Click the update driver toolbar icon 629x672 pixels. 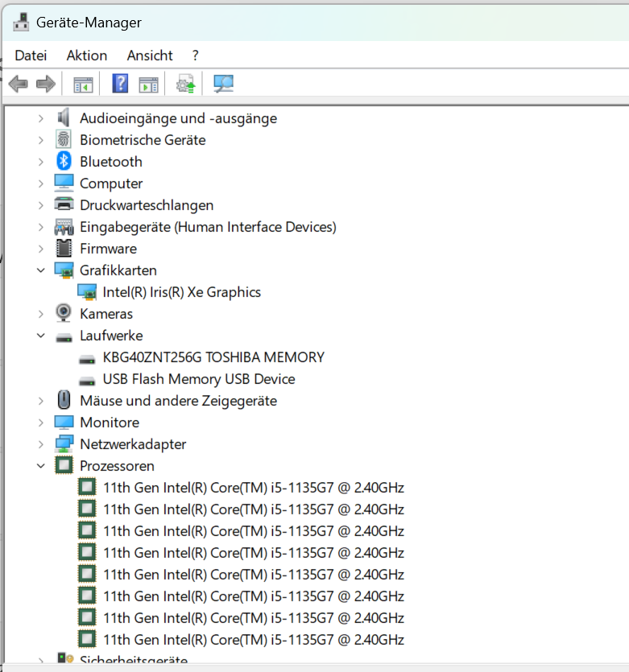click(186, 84)
